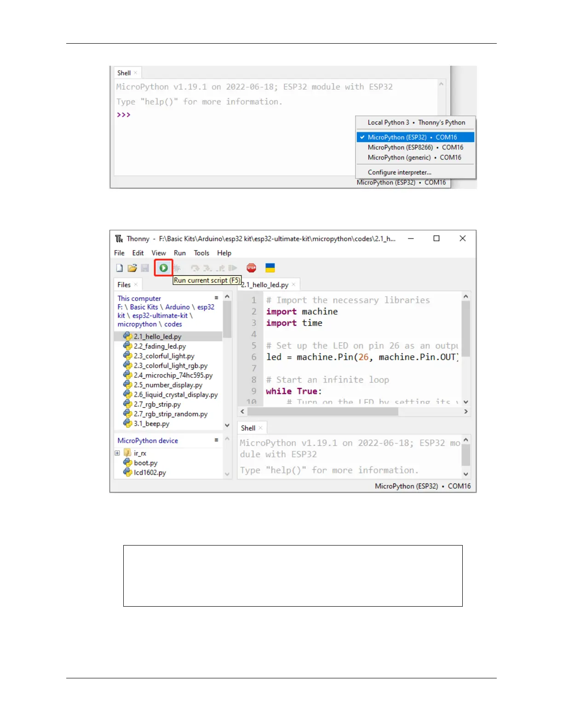Open the Help menu
The width and height of the screenshot is (563, 728).
[x=224, y=253]
